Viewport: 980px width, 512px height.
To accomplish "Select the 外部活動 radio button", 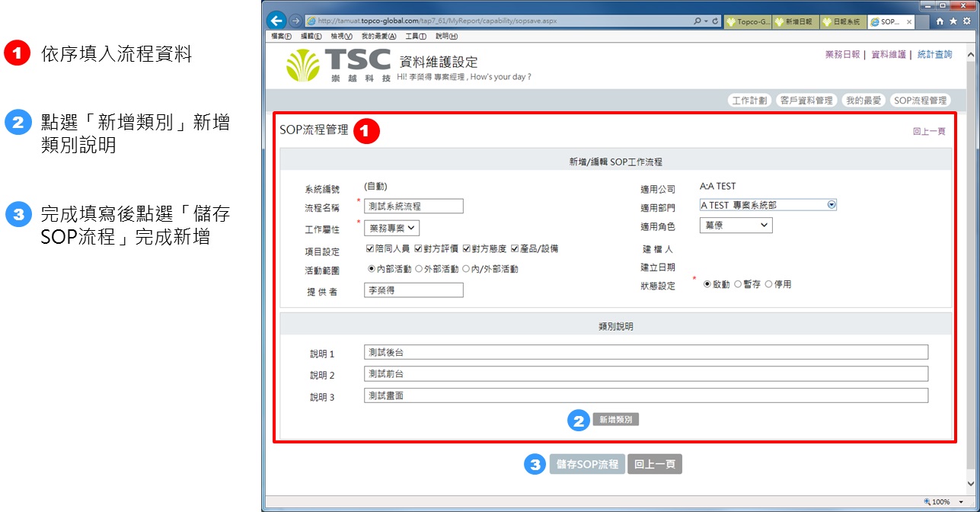I will (x=419, y=269).
